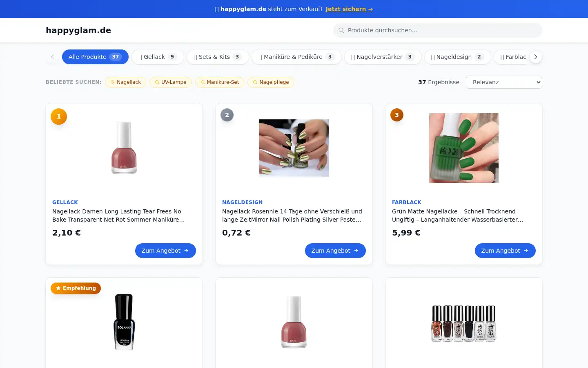
Task: Click the price 0,72 €
Action: 236,233
